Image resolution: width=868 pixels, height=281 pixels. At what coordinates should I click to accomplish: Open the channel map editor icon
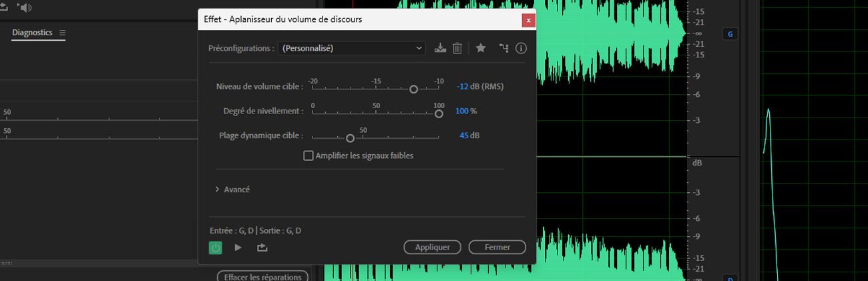(x=503, y=48)
